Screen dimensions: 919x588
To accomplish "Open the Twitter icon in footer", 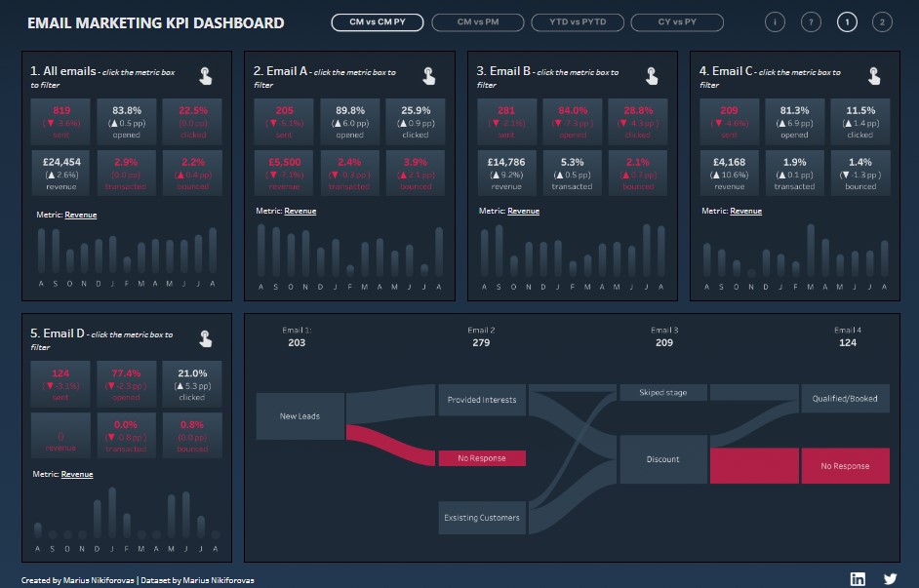I will pyautogui.click(x=890, y=578).
